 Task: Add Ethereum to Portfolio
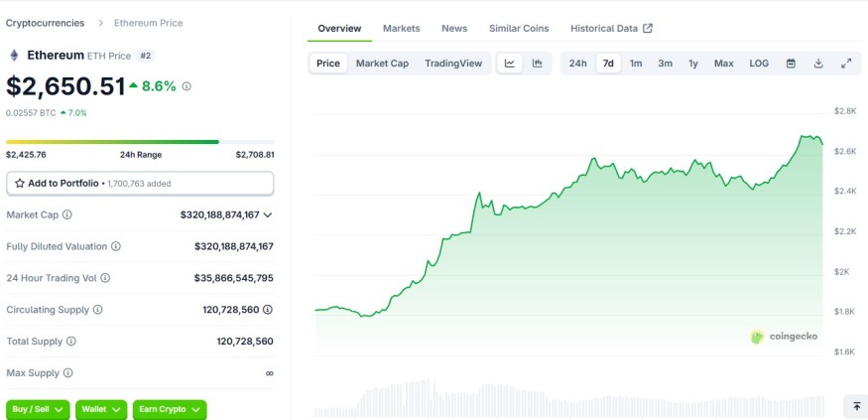tap(140, 184)
